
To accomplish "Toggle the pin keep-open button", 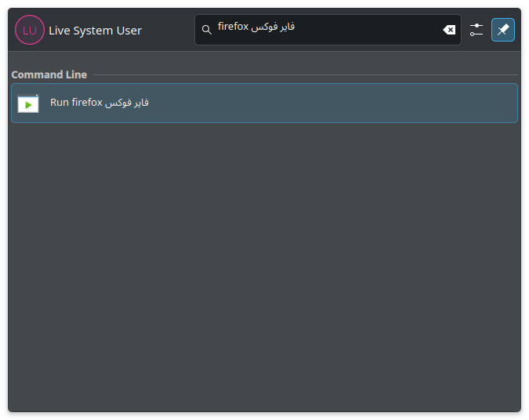I will (x=502, y=30).
